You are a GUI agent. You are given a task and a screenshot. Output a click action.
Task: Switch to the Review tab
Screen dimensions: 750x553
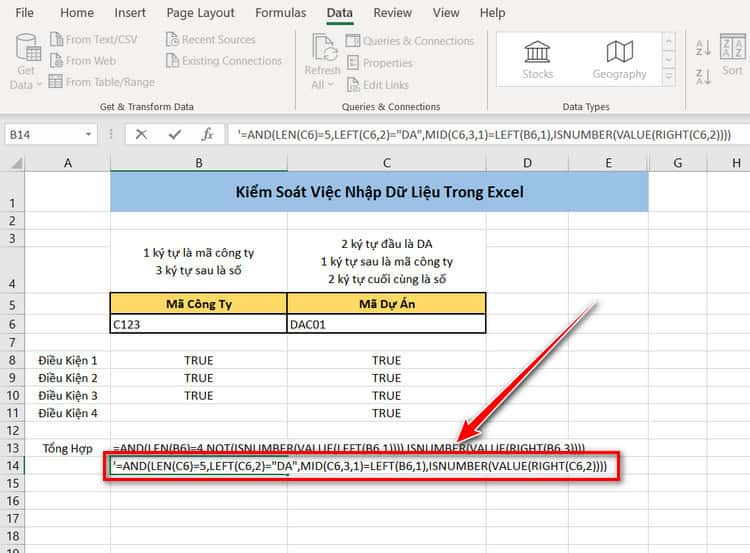392,13
